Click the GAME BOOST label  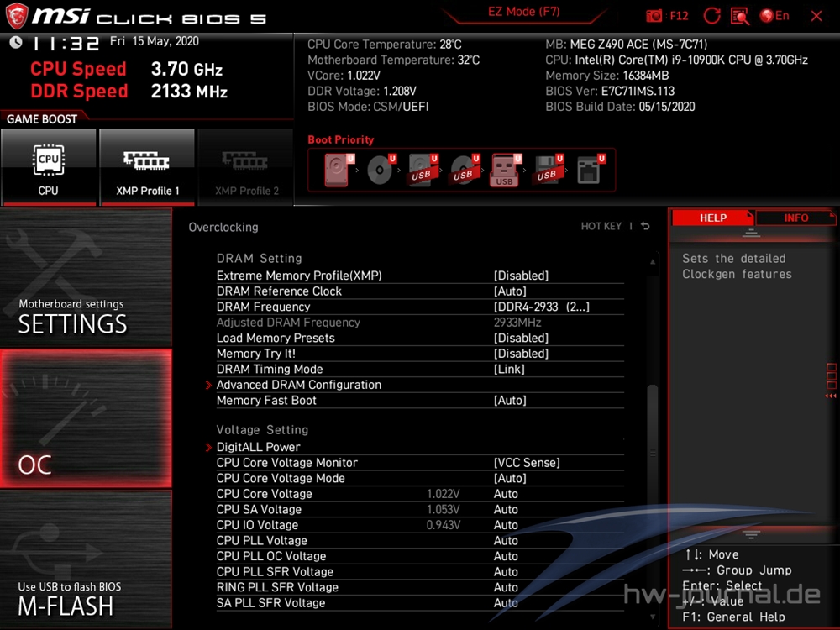[42, 119]
